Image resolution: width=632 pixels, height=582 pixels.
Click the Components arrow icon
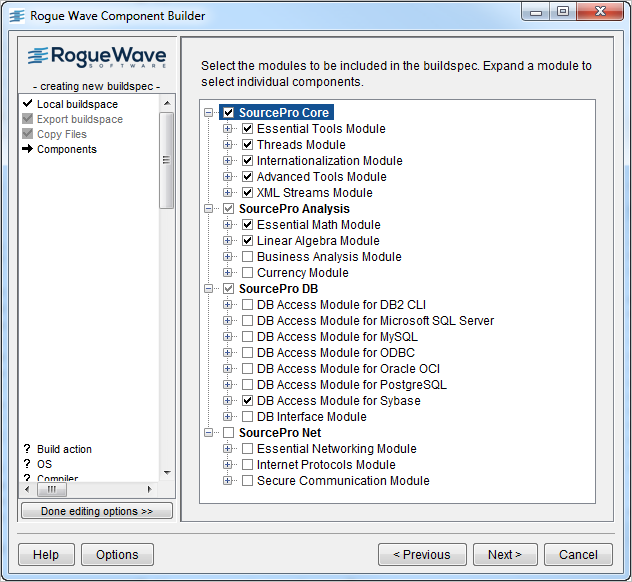[x=27, y=149]
